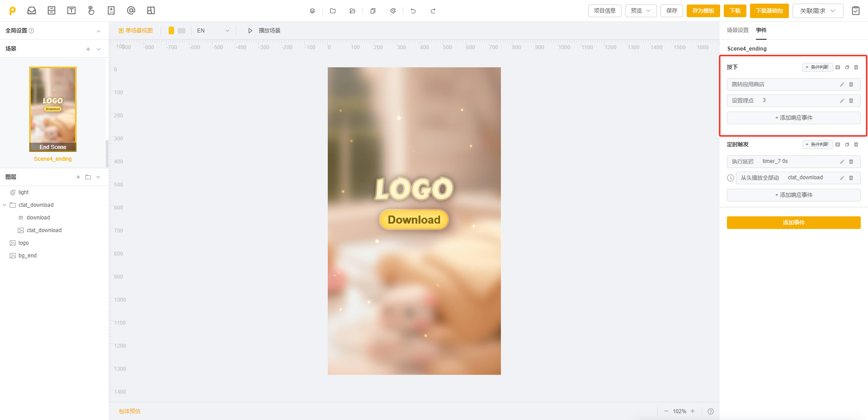Delete the 跳转应用商店 response event

(x=851, y=84)
